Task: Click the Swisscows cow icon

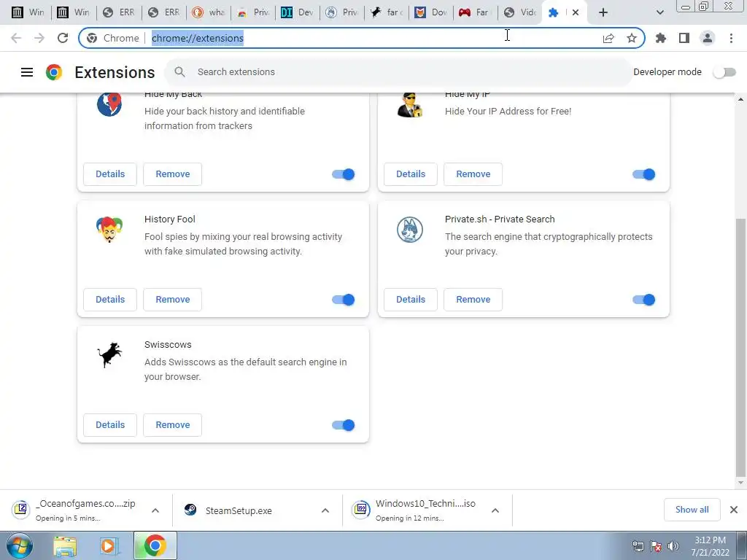Action: point(109,355)
